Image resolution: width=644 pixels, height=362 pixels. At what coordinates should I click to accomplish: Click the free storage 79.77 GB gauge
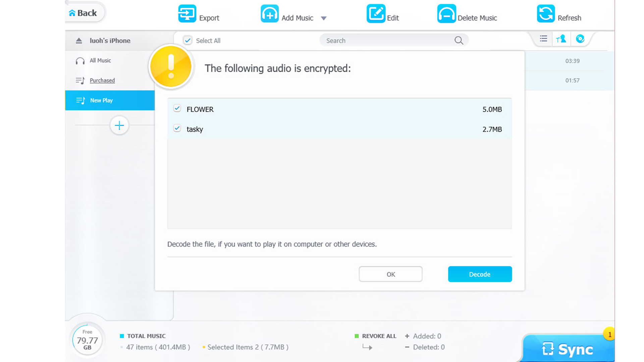coord(87,340)
